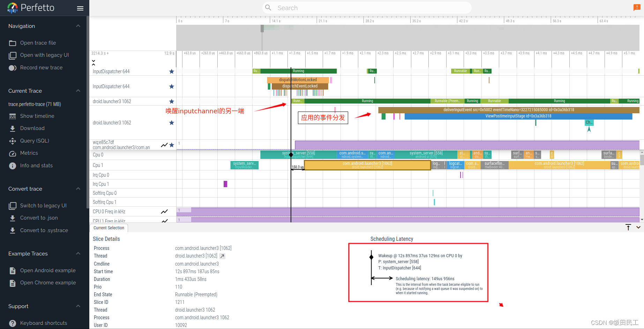Select com.android.launcher3 [1062] slice on Cpu 1

(x=367, y=165)
